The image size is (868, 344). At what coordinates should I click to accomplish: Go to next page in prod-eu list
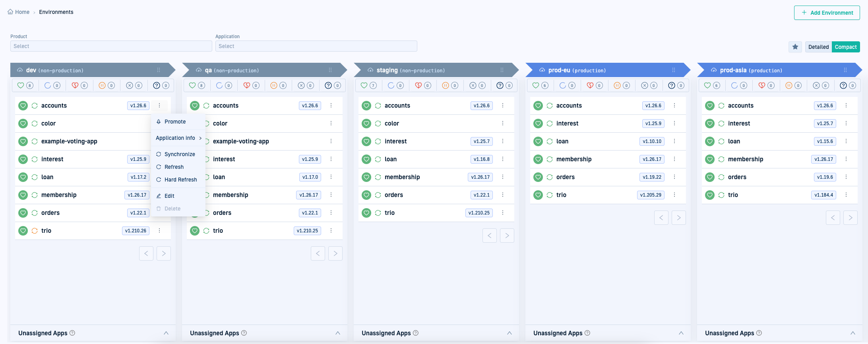pyautogui.click(x=678, y=218)
